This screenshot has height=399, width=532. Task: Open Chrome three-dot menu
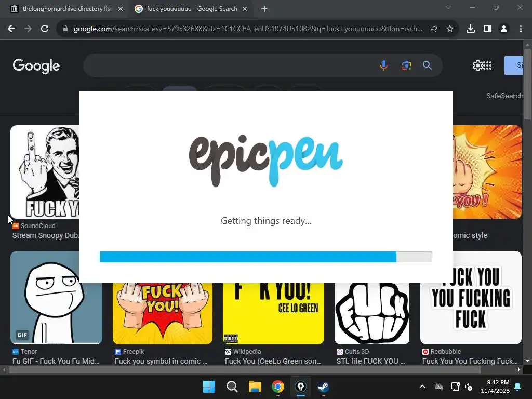(521, 29)
